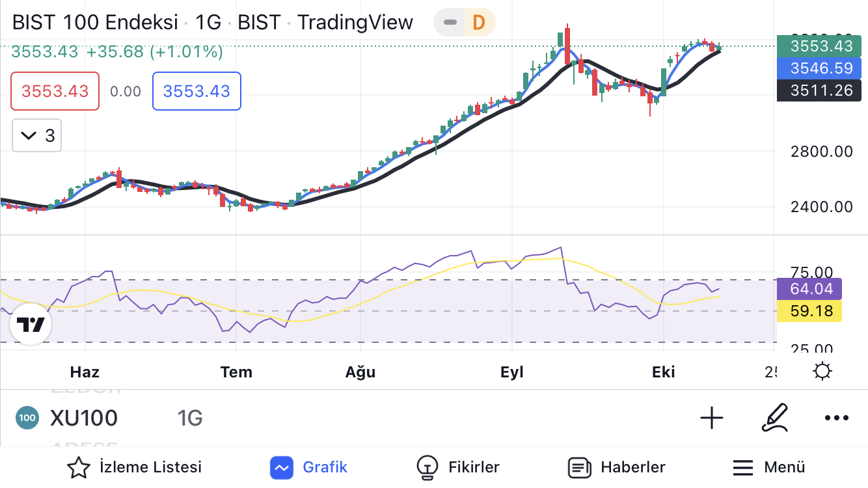This screenshot has width=868, height=488.
Task: Open the Menü tab
Action: point(769,467)
